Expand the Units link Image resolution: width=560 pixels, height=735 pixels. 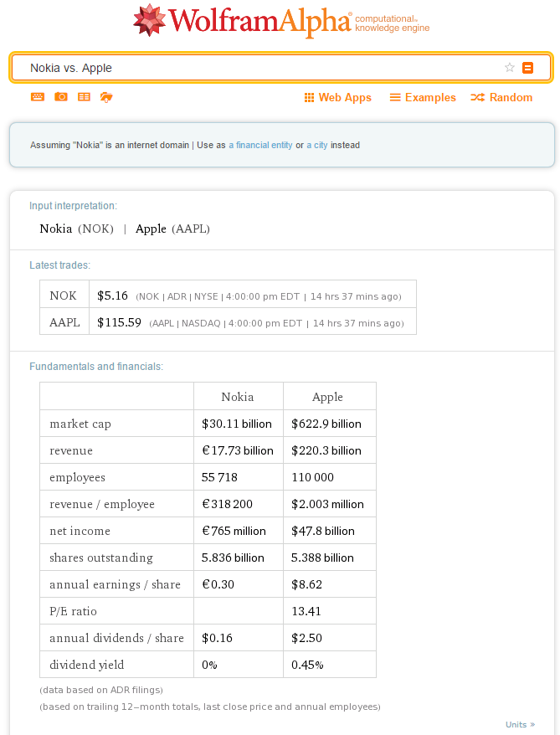pos(520,725)
